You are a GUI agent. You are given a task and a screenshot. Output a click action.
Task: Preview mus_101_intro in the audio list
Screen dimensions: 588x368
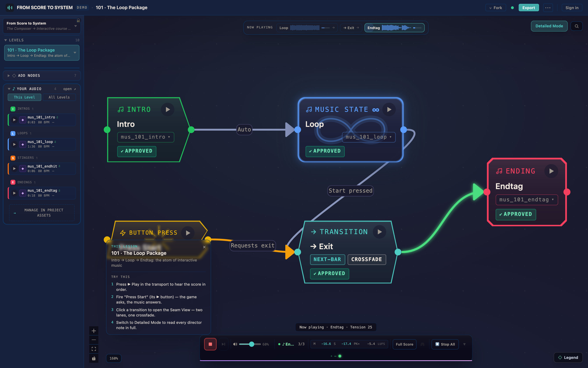(14, 120)
